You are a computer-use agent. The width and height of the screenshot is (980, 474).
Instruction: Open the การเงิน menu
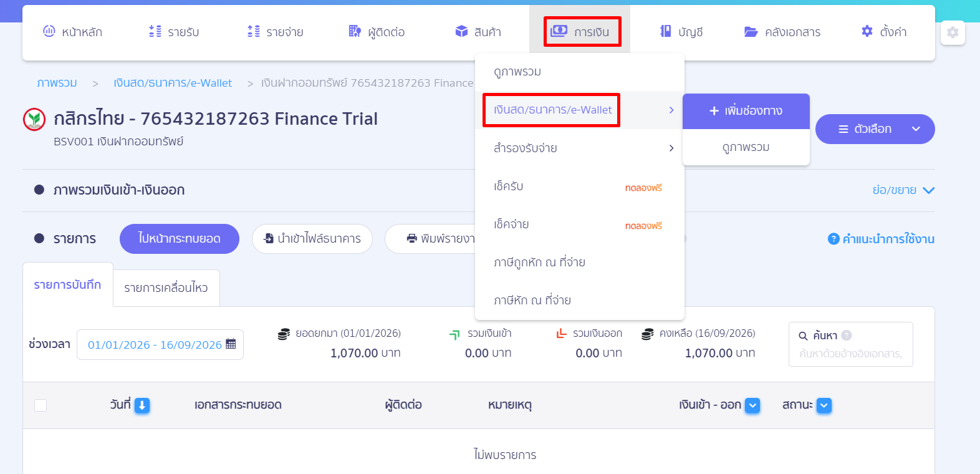tap(580, 32)
